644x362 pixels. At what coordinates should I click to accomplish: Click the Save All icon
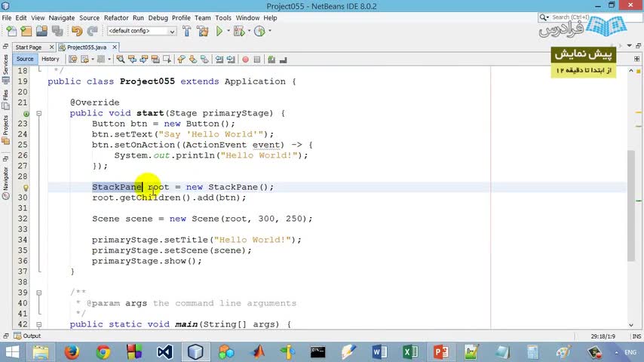pos(57,31)
